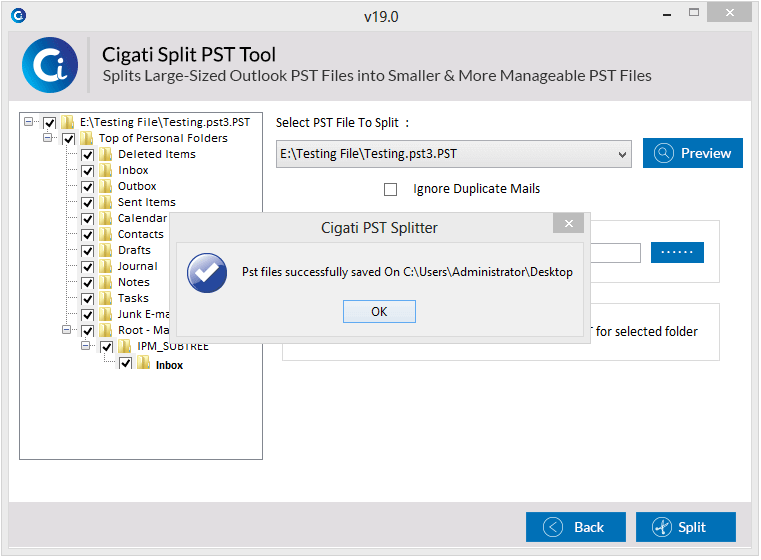Viewport: 761px width, 560px height.
Task: Select the Outbox tree label
Action: point(137,186)
